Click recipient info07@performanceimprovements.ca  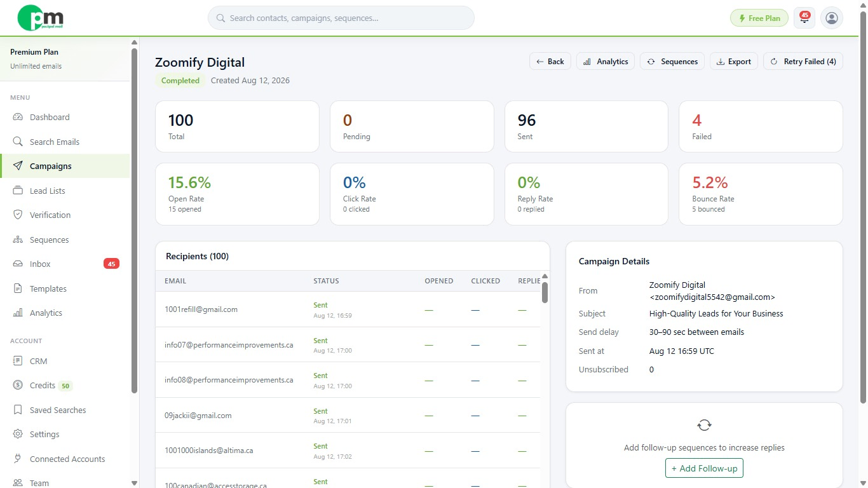(x=229, y=345)
